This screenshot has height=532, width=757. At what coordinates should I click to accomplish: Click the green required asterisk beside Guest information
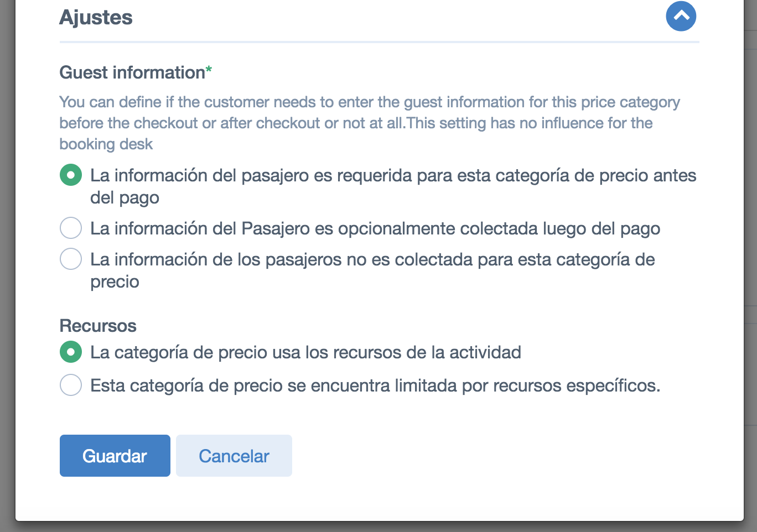(209, 69)
